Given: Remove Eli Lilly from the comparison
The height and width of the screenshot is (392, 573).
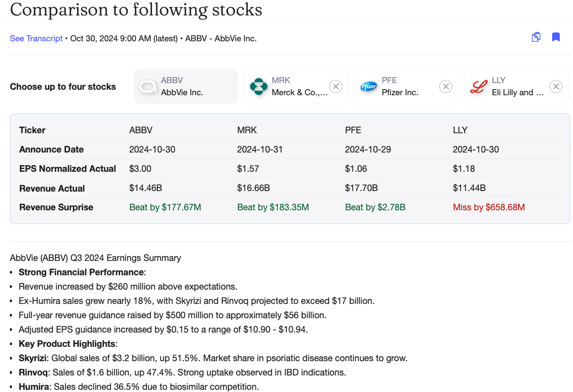Looking at the screenshot, I should pos(556,86).
